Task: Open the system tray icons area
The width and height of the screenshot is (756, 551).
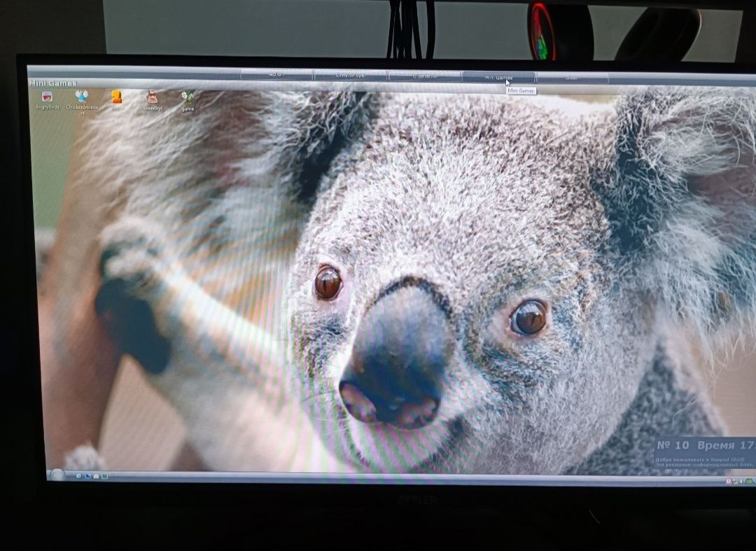Action: [x=740, y=481]
